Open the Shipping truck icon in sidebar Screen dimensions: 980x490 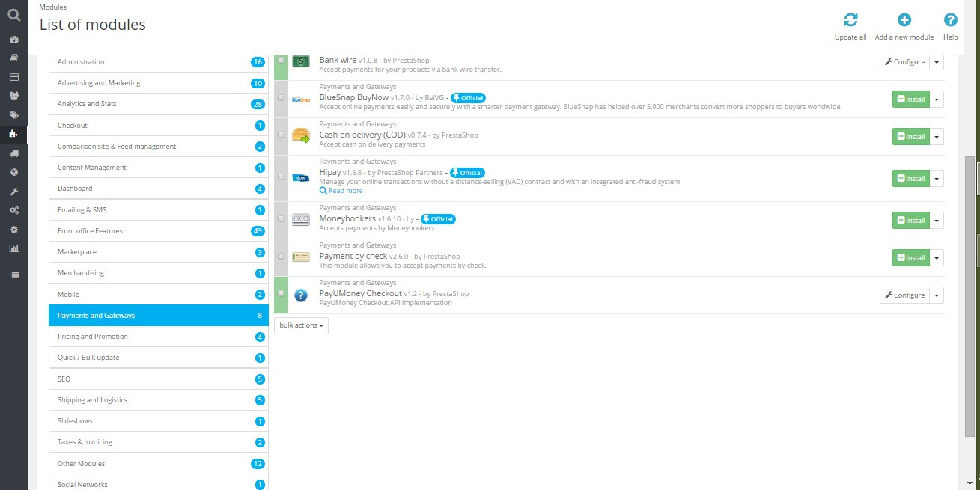pos(13,153)
